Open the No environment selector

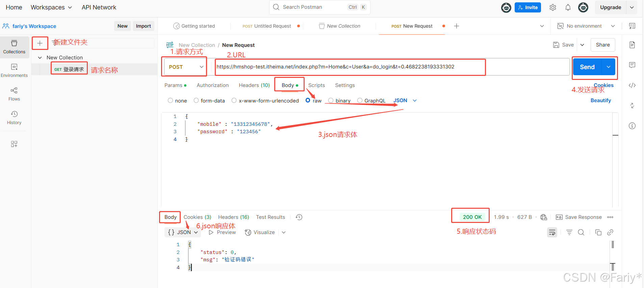coord(586,26)
